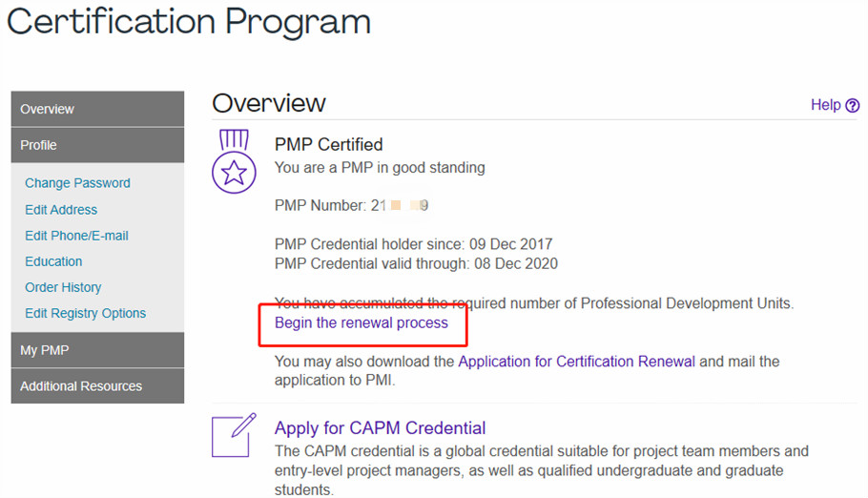Viewport: 868px width, 498px height.
Task: Go to Edit Address page
Action: point(61,210)
